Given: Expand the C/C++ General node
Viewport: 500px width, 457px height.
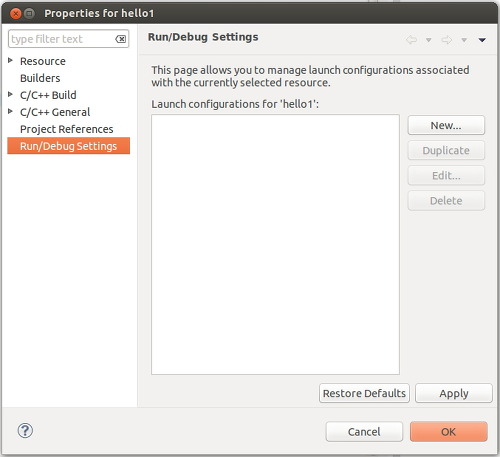Looking at the screenshot, I should coord(10,111).
